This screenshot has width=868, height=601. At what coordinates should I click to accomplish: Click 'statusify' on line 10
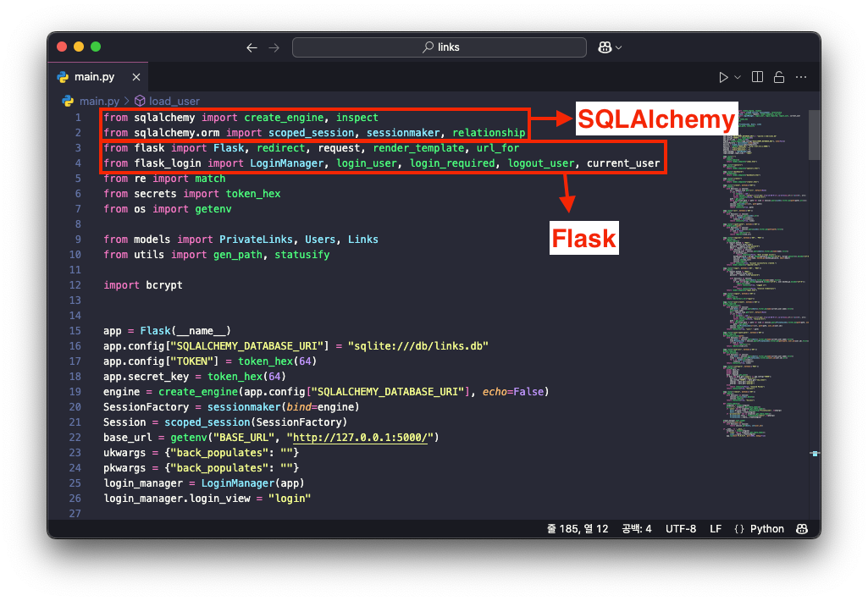(301, 255)
